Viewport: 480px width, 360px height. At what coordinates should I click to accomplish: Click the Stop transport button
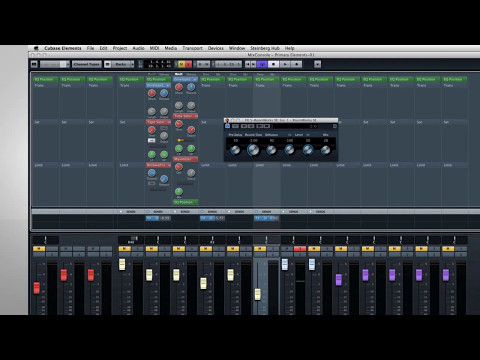pos(273,64)
